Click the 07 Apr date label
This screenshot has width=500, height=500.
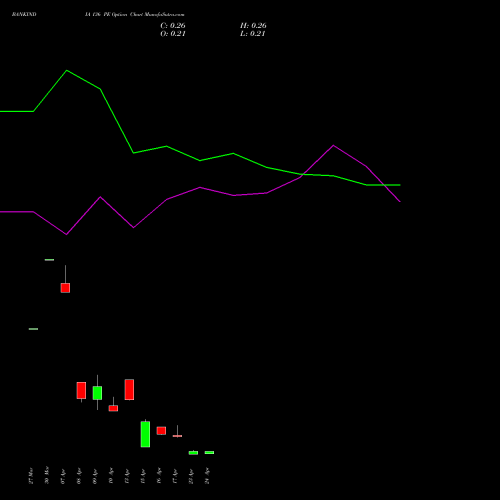coord(63,476)
